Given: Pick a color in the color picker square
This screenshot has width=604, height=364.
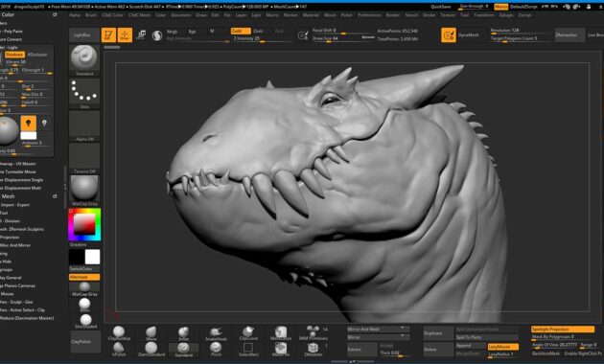Looking at the screenshot, I should pyautogui.click(x=84, y=224).
